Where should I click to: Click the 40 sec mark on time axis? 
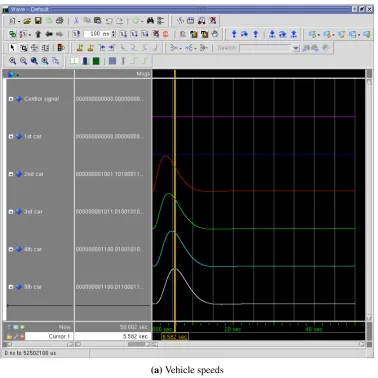coord(313,329)
